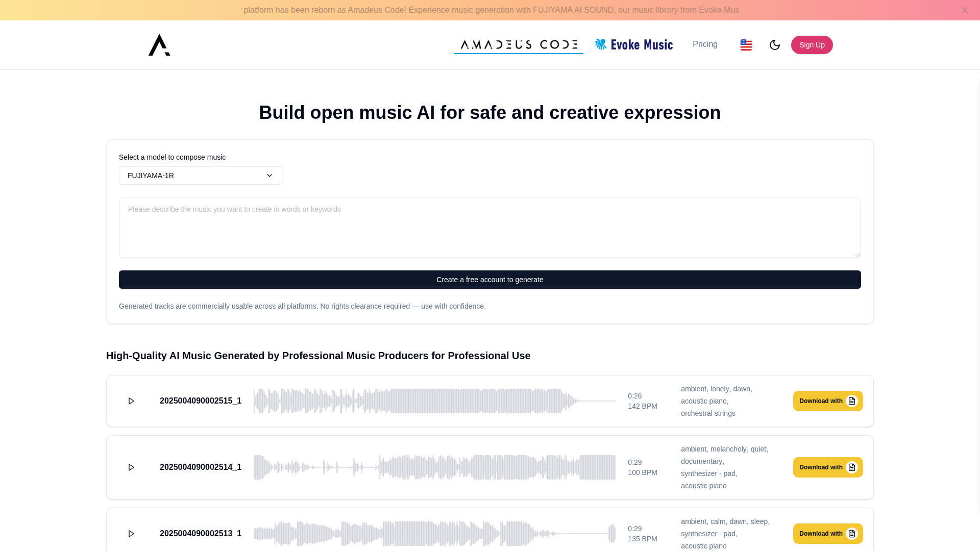Focus the music description text field
Screen dimensions: 980x551
[489, 228]
